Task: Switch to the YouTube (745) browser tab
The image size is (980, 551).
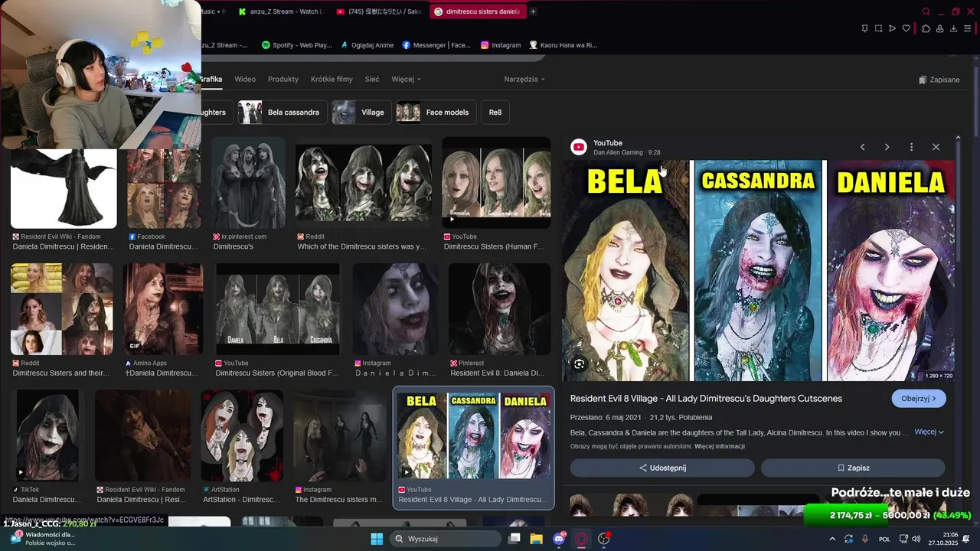Action: 379,11
